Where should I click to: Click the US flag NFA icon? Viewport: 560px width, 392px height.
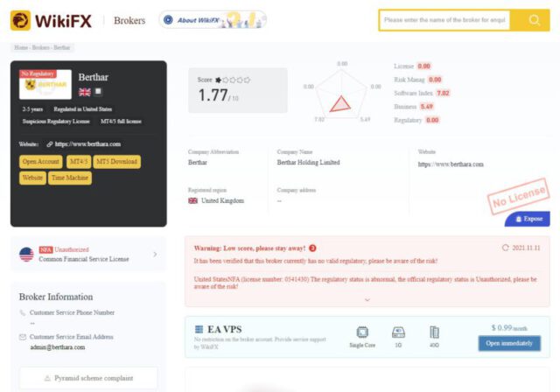26,255
